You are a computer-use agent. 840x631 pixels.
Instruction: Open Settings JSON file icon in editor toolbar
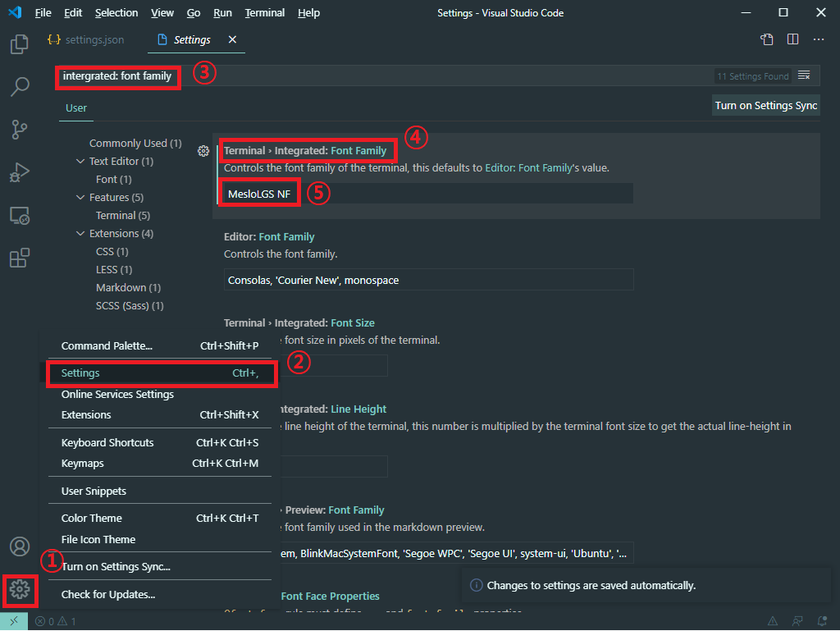point(767,39)
